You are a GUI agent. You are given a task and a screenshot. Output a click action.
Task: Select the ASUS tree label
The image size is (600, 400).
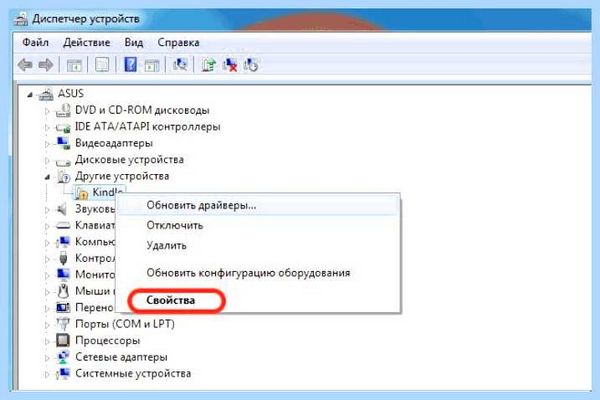pyautogui.click(x=71, y=93)
